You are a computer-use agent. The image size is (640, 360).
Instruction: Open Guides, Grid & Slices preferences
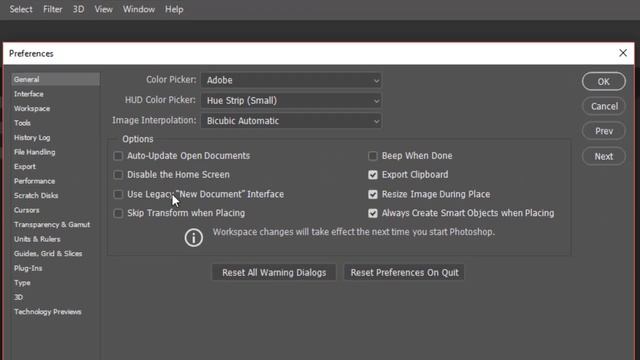pos(48,254)
